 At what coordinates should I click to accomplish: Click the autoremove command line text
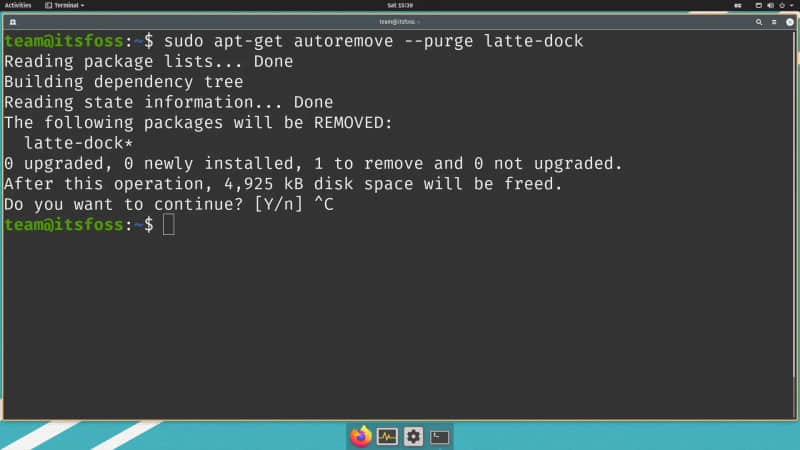373,41
